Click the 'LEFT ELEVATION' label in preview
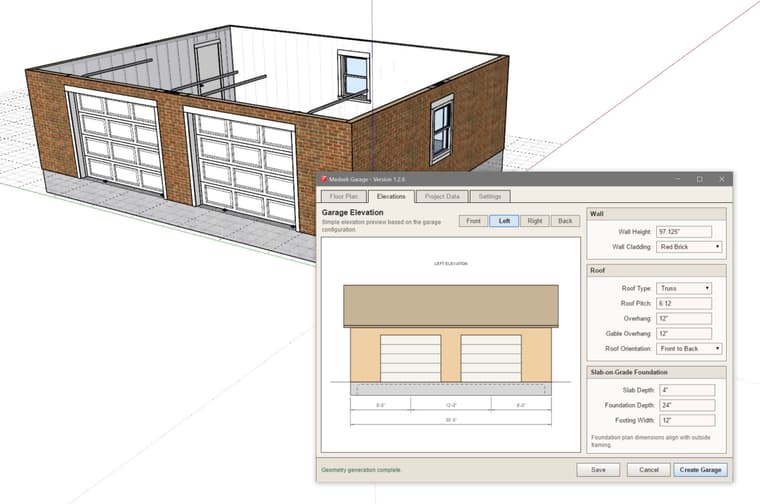Screen dimensions: 760x504 point(451,264)
